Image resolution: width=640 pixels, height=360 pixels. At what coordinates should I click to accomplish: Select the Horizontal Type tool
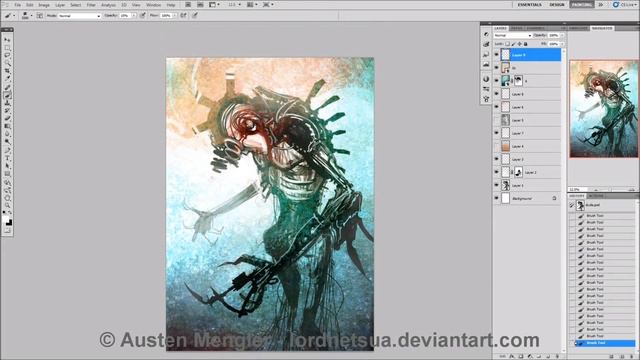[x=7, y=158]
